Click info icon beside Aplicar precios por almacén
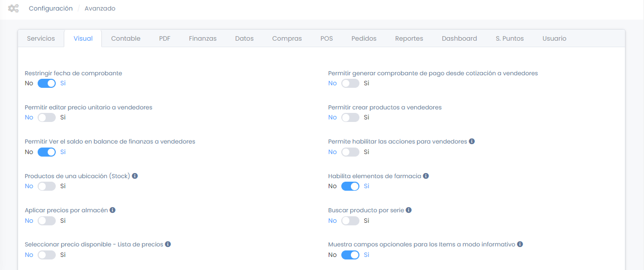 112,210
